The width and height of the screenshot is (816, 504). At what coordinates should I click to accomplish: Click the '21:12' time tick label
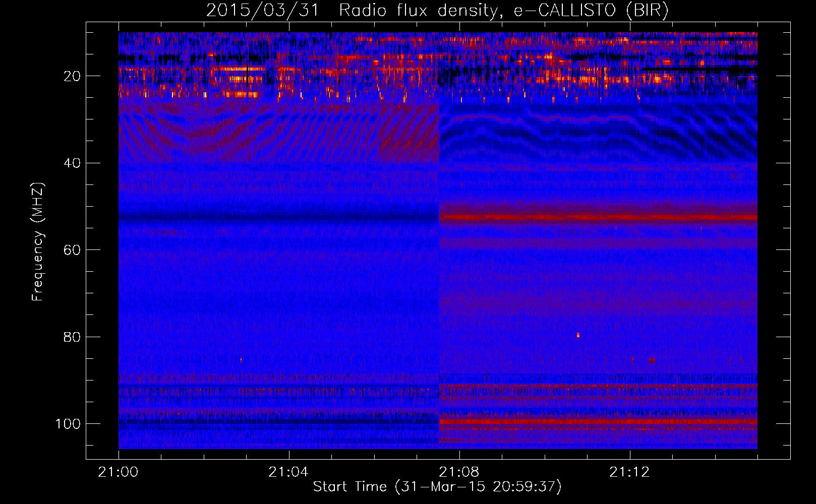click(x=629, y=472)
